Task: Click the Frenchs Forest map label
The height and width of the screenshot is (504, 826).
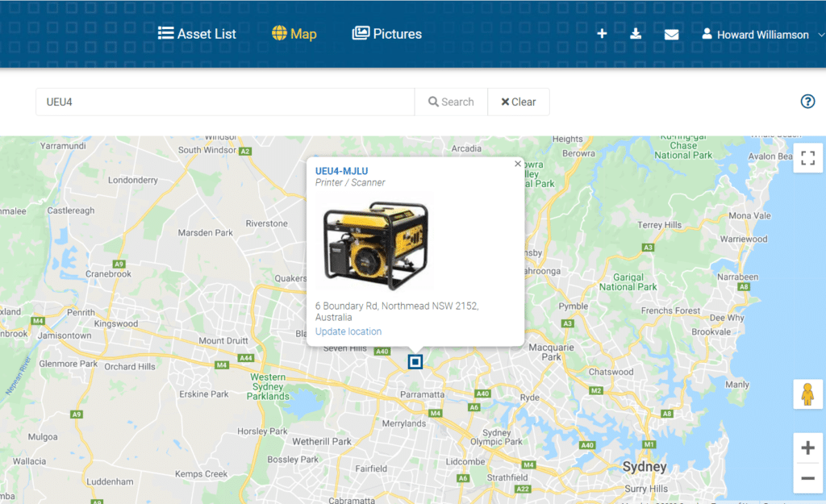Action: click(670, 310)
